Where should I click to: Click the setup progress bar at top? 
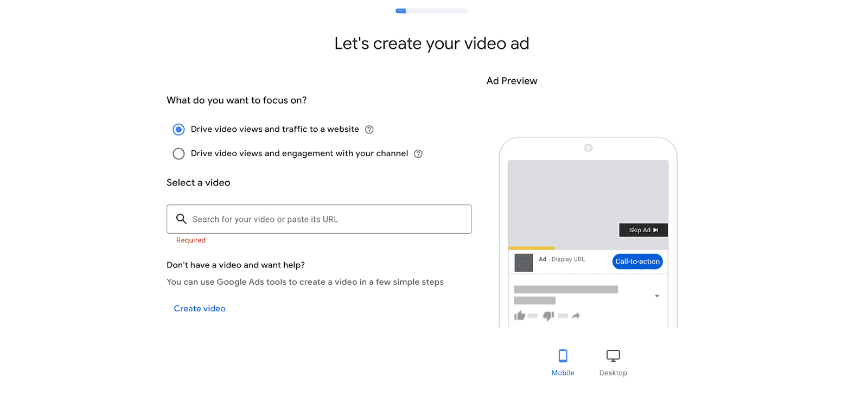pyautogui.click(x=432, y=11)
